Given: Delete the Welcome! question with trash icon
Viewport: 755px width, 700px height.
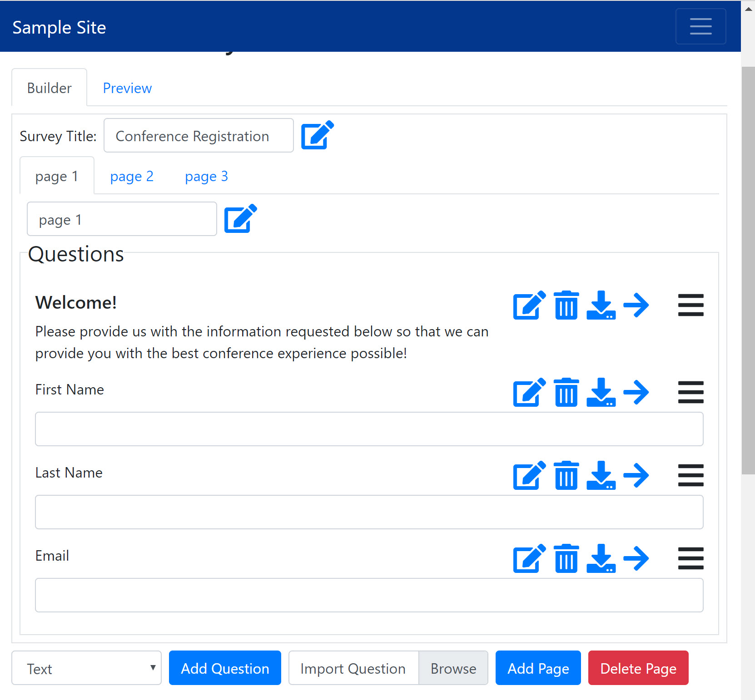Looking at the screenshot, I should point(566,305).
